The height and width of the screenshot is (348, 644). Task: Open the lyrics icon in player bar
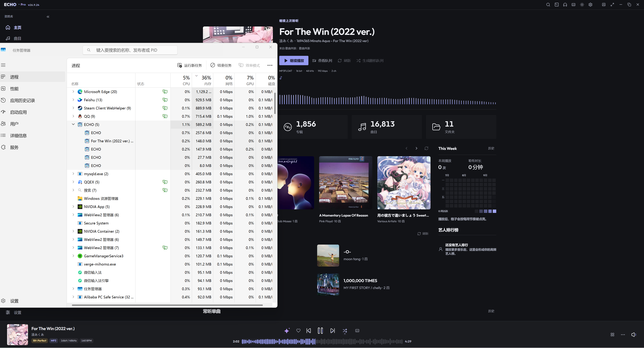(357, 331)
